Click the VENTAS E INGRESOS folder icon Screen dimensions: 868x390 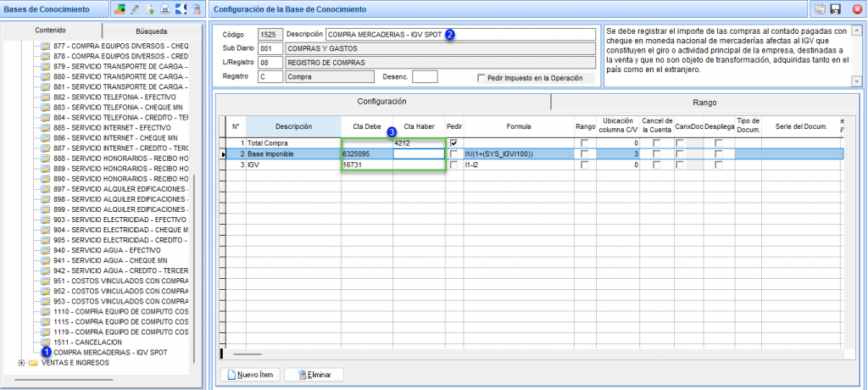point(33,364)
